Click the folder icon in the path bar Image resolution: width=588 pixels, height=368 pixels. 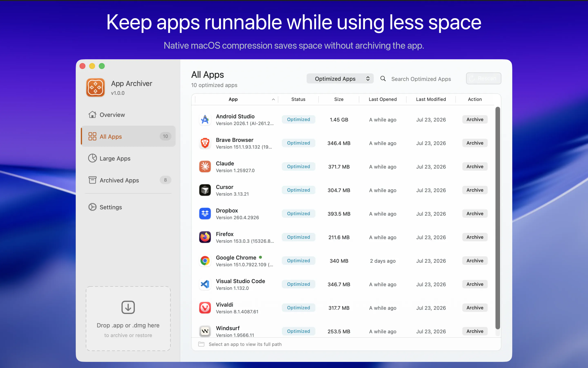pyautogui.click(x=201, y=344)
